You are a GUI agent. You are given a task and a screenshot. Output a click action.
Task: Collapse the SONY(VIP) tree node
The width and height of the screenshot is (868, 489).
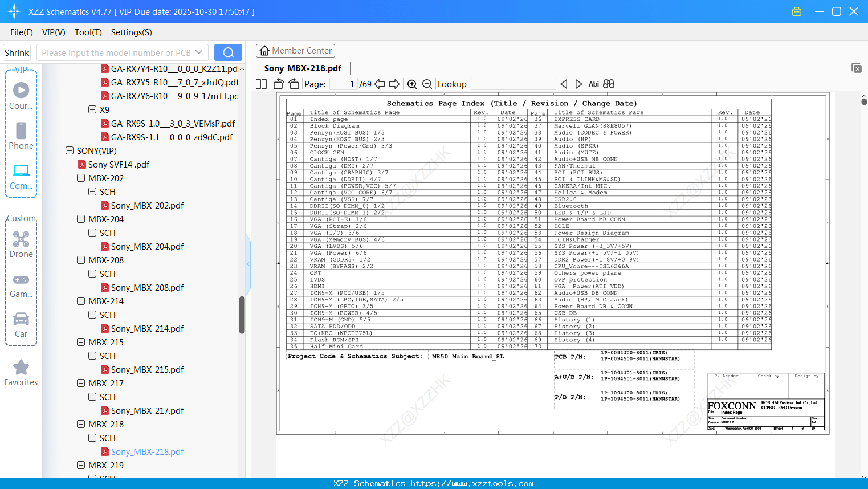[x=70, y=150]
